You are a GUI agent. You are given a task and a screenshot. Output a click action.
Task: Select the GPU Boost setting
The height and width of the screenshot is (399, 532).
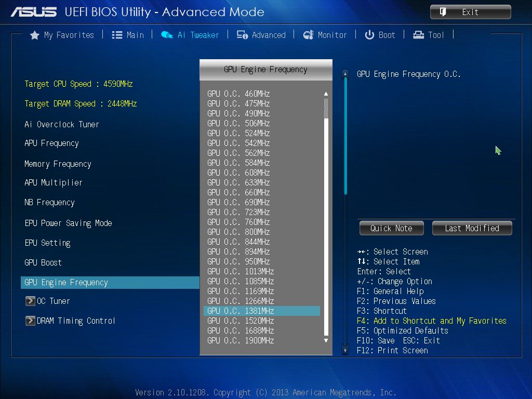(43, 262)
